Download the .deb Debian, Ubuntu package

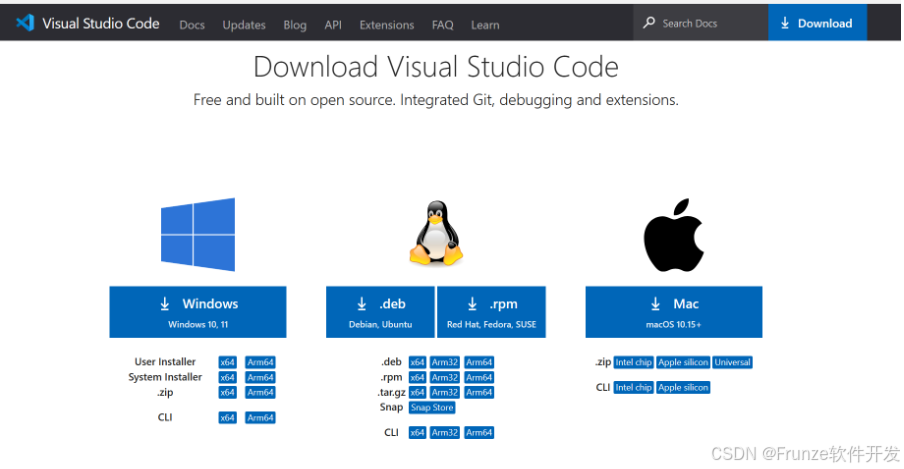point(380,312)
